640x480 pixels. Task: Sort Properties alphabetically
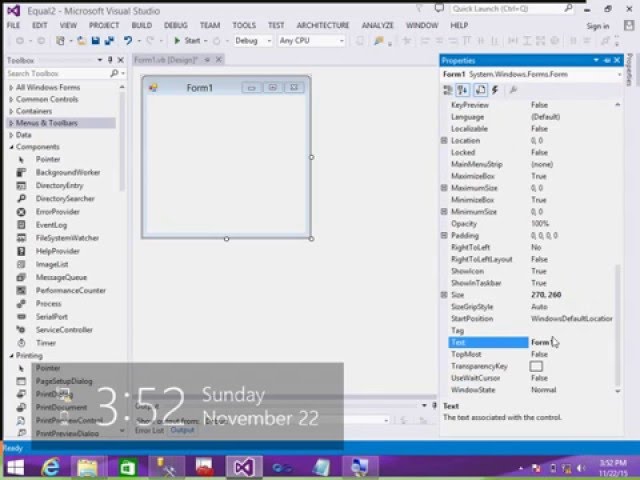pyautogui.click(x=463, y=90)
